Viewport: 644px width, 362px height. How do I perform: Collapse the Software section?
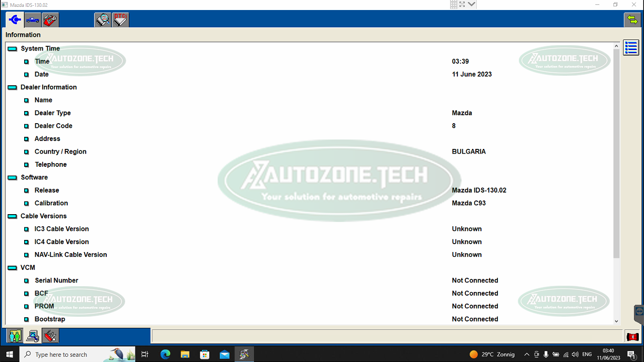(x=12, y=178)
